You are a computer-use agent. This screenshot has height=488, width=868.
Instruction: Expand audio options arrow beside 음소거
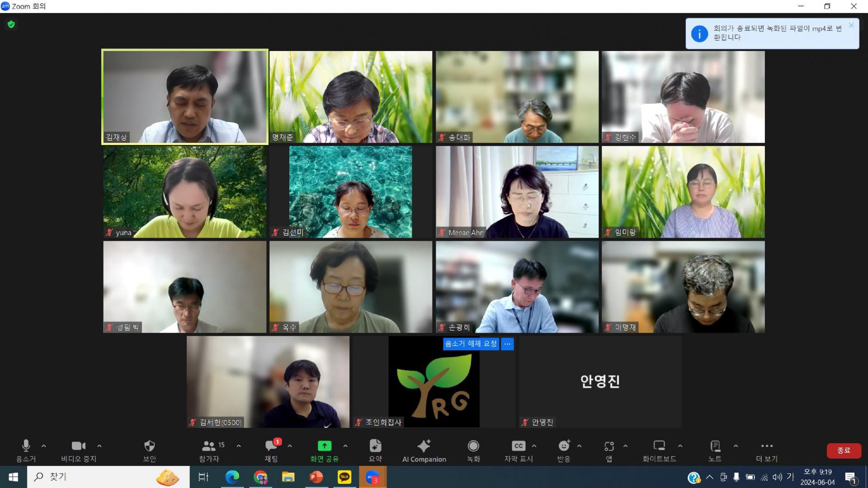point(44,446)
